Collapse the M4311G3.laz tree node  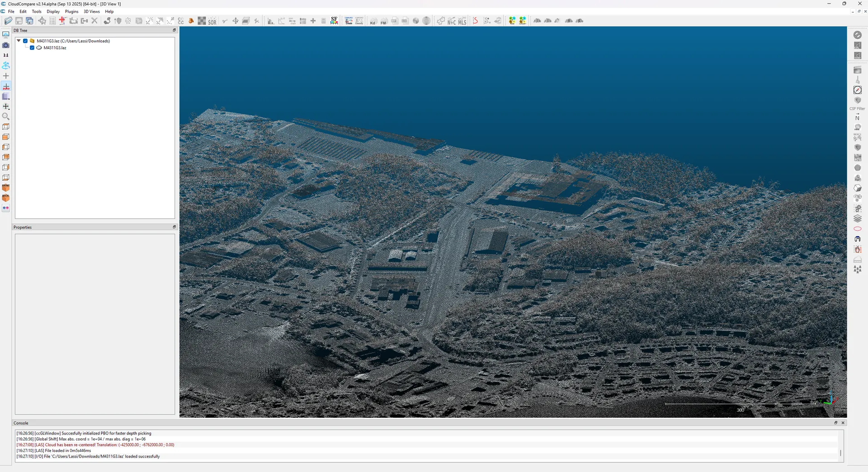pyautogui.click(x=19, y=41)
